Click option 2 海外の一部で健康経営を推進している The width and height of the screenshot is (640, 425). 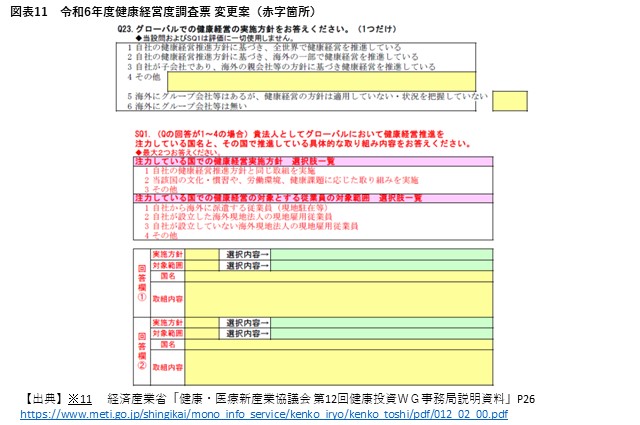pos(273,57)
